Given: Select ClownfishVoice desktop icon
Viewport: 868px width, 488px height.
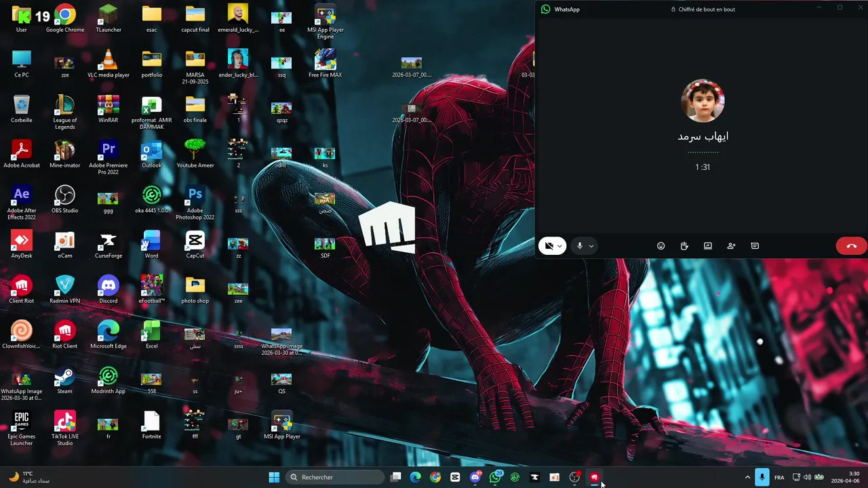Looking at the screenshot, I should coord(22,335).
